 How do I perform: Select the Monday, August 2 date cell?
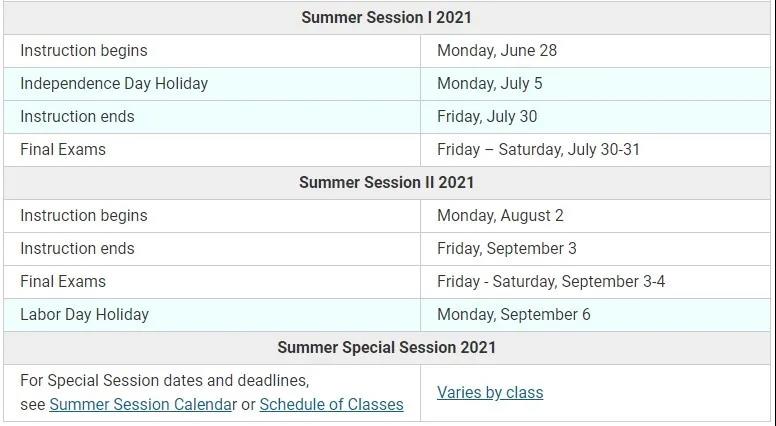tap(595, 216)
